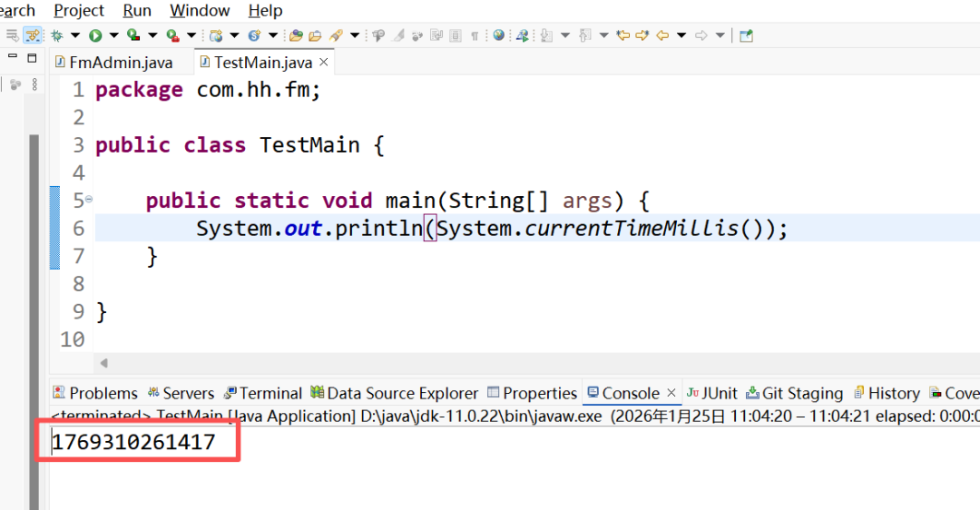Click the Open Web Browser globe icon
This screenshot has height=510, width=980.
(x=498, y=35)
